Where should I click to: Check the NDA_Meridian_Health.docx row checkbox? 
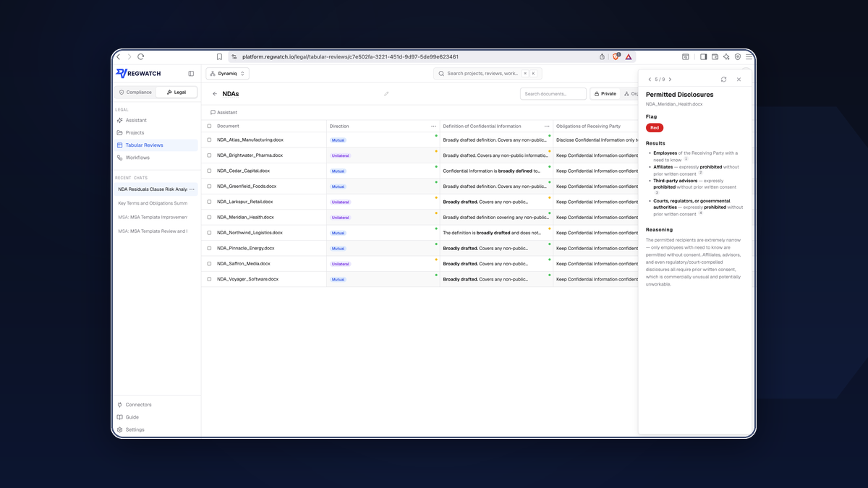coord(210,218)
